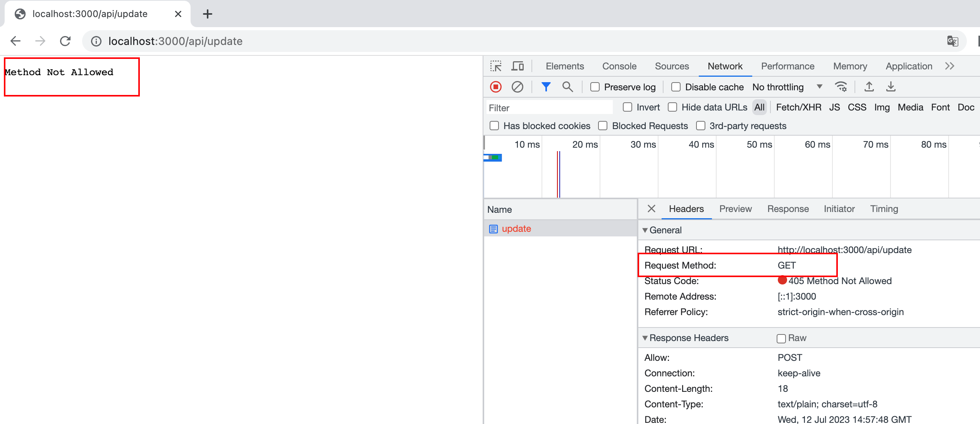Click the inspect element picker icon
Image resolution: width=980 pixels, height=424 pixels.
coord(495,66)
